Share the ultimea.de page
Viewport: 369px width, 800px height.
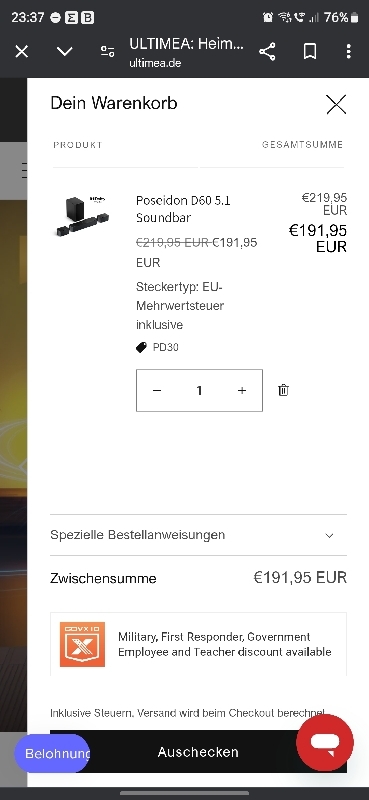coord(267,51)
